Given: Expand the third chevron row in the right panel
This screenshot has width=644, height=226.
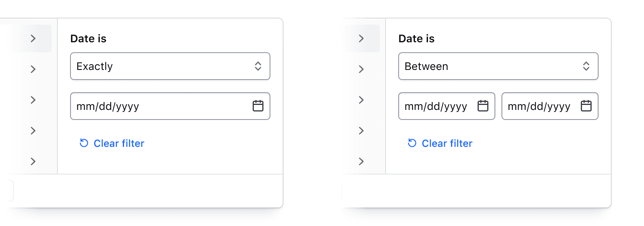Looking at the screenshot, I should coord(361,100).
